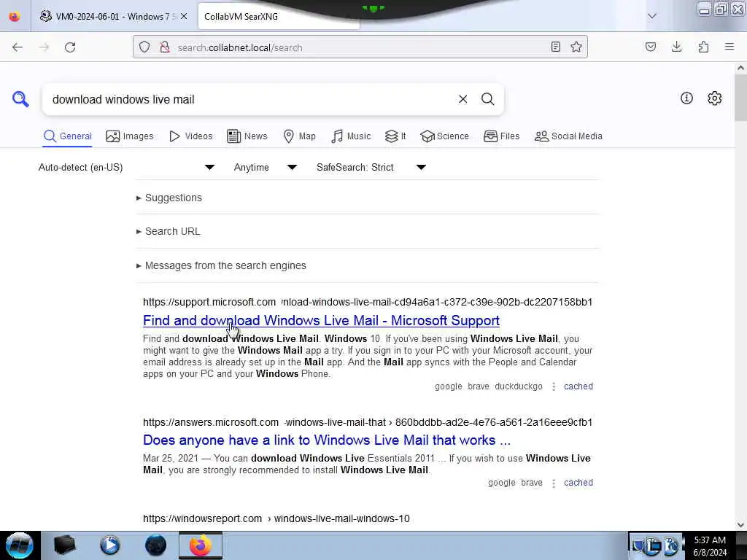Switch to News category
747x560 pixels.
click(x=247, y=136)
